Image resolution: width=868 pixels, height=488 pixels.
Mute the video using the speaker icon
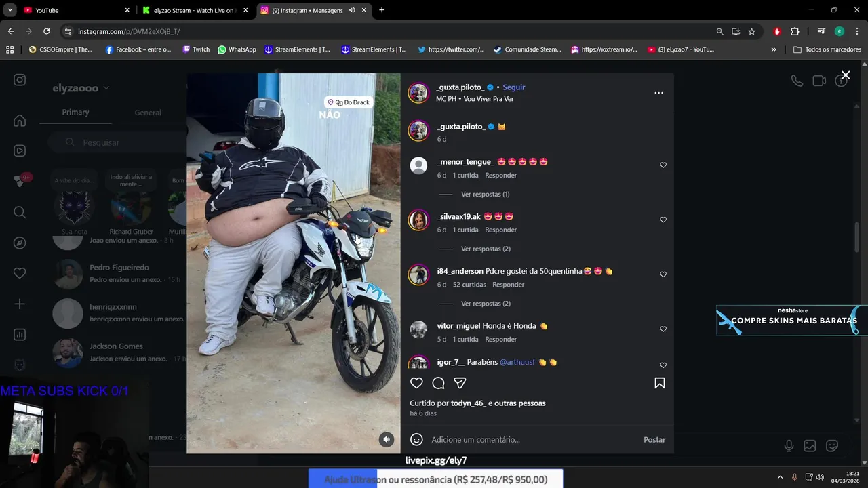(x=387, y=439)
